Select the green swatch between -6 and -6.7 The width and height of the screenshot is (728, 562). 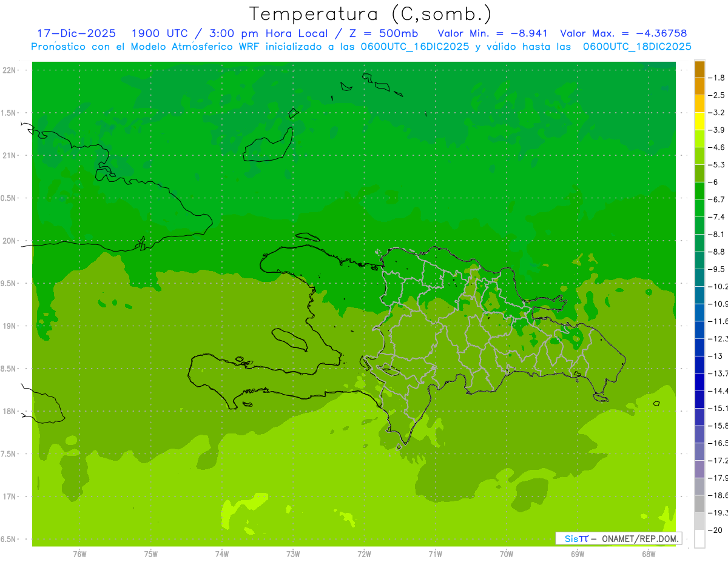tap(699, 191)
